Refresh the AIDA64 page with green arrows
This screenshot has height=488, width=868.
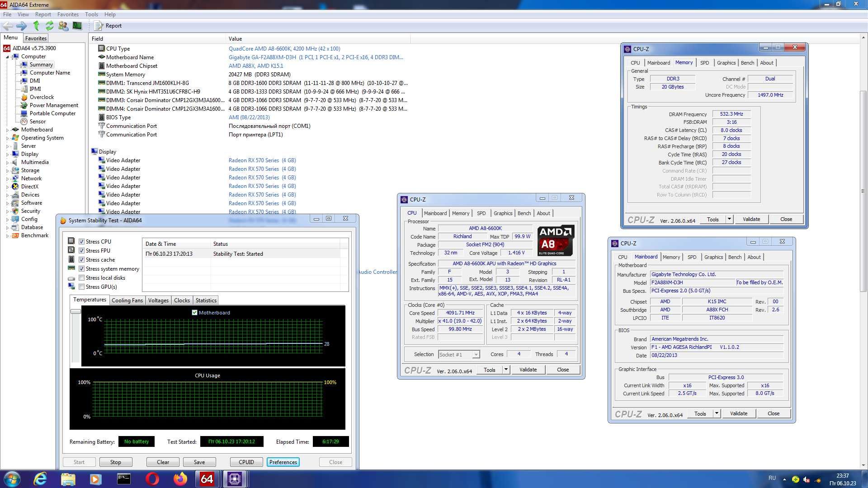click(49, 26)
